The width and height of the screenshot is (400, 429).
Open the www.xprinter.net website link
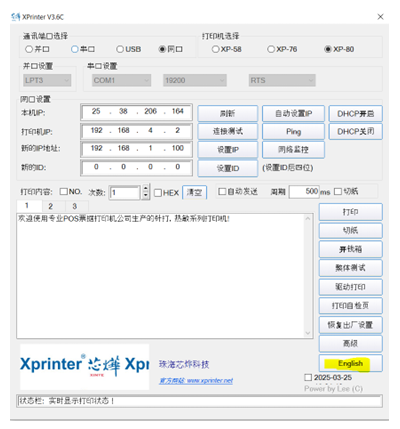(196, 381)
